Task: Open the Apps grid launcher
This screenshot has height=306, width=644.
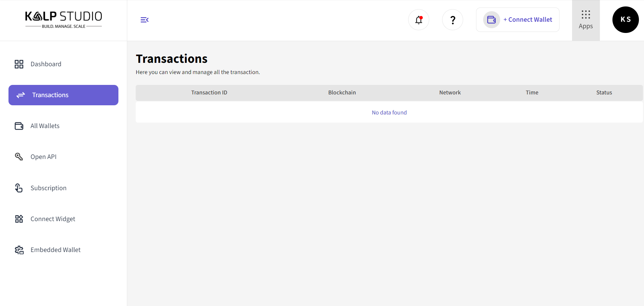Action: click(x=586, y=20)
